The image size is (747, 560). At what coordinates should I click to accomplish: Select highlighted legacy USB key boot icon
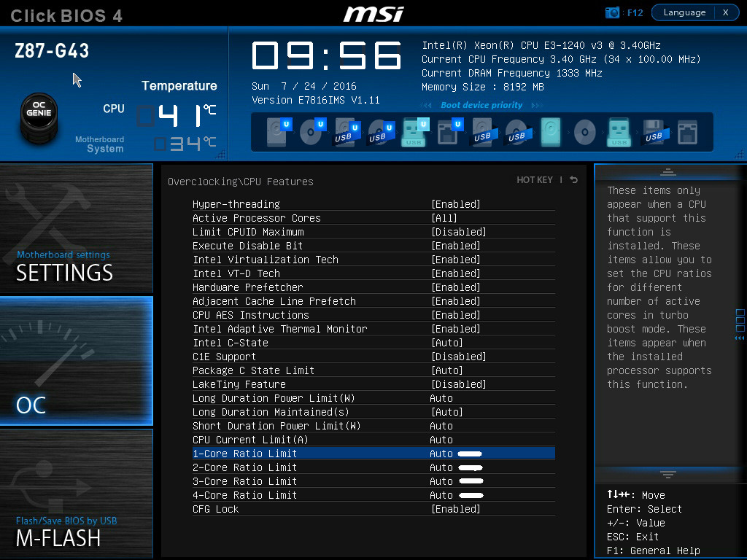pos(619,132)
